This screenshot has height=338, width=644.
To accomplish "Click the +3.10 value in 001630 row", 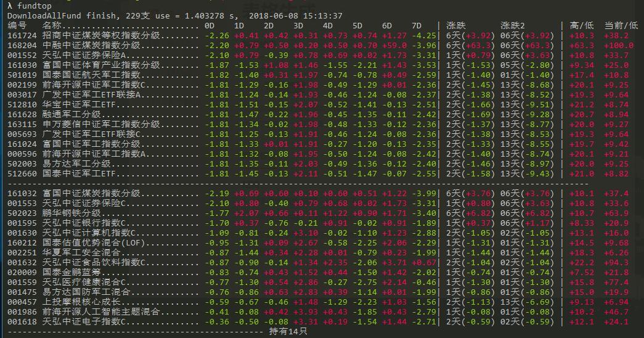I will (x=306, y=233).
